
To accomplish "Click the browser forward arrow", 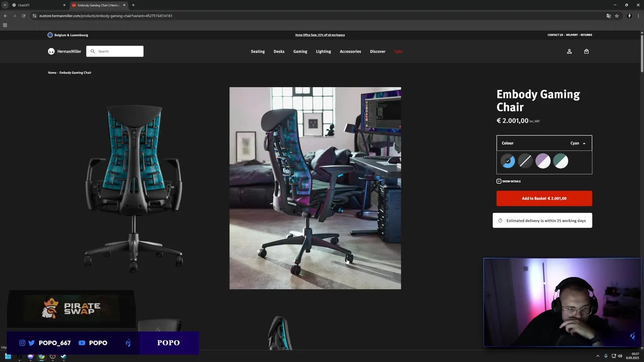I will tap(15, 16).
